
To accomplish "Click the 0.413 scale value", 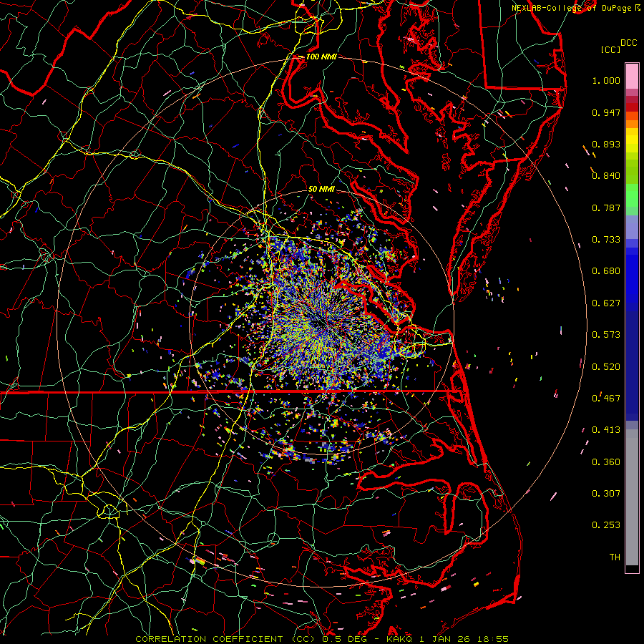I will (x=606, y=430).
